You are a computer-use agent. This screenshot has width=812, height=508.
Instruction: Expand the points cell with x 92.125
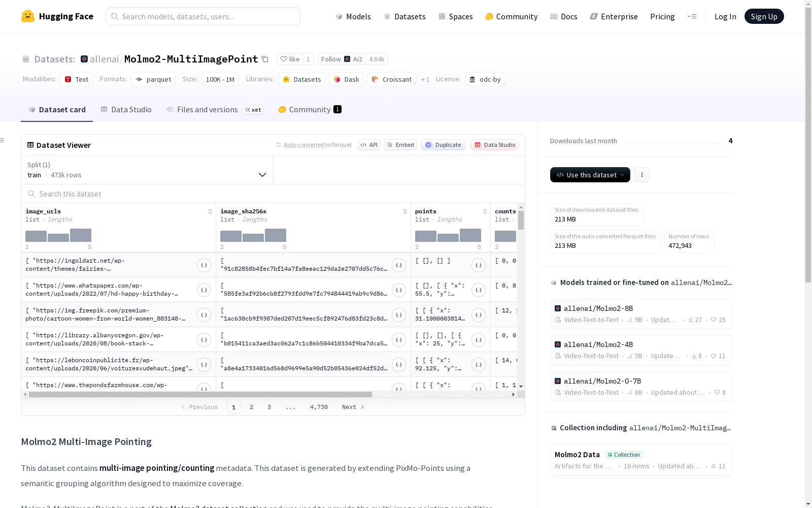click(479, 365)
